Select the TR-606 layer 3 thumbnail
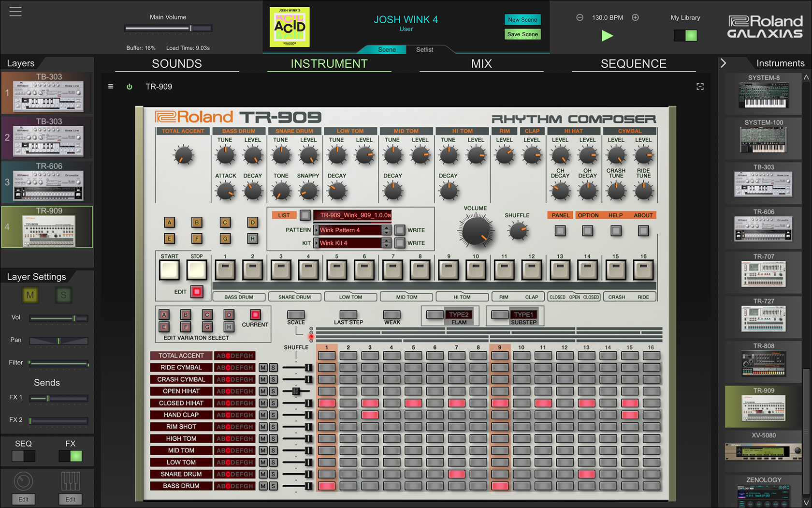Image resolution: width=812 pixels, height=508 pixels. 47,182
